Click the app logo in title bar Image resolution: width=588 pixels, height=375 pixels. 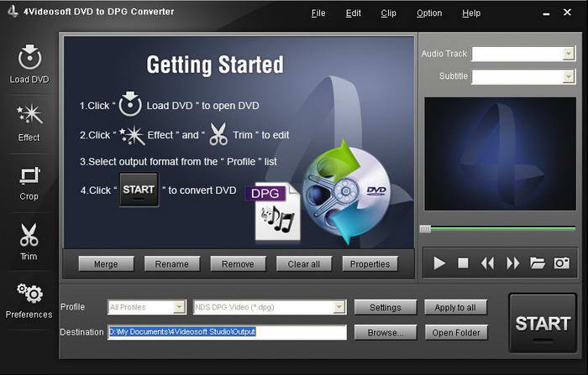13,11
